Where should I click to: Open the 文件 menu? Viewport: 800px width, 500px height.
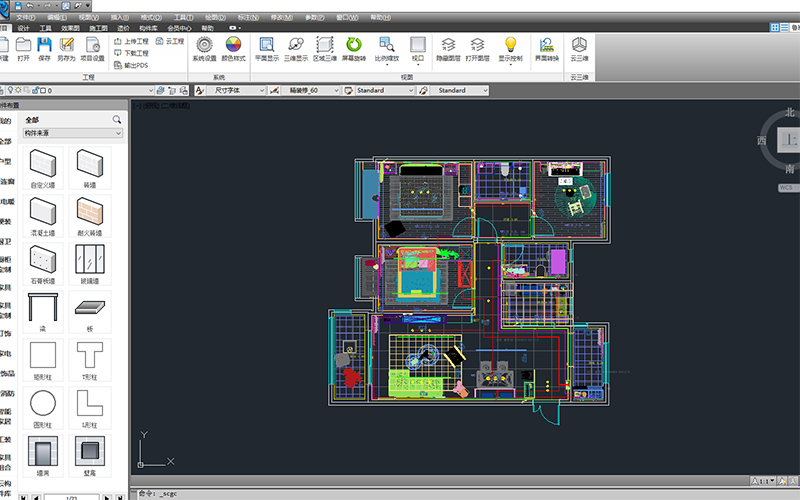(26, 17)
